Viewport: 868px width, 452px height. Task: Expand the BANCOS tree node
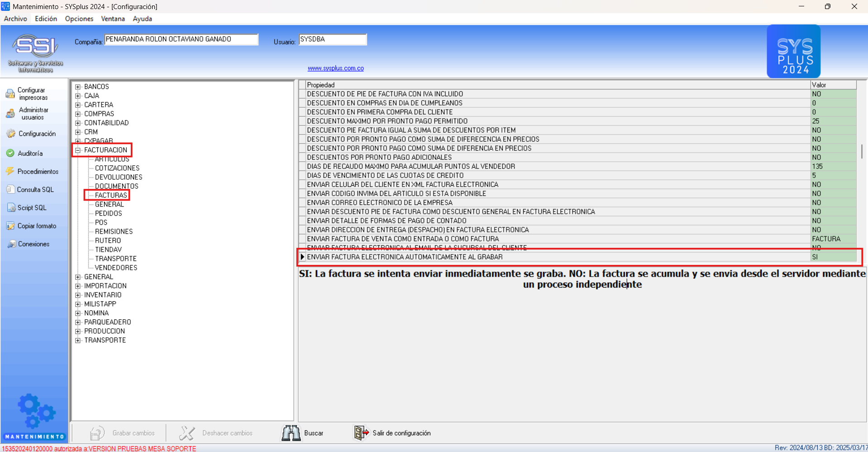click(78, 87)
